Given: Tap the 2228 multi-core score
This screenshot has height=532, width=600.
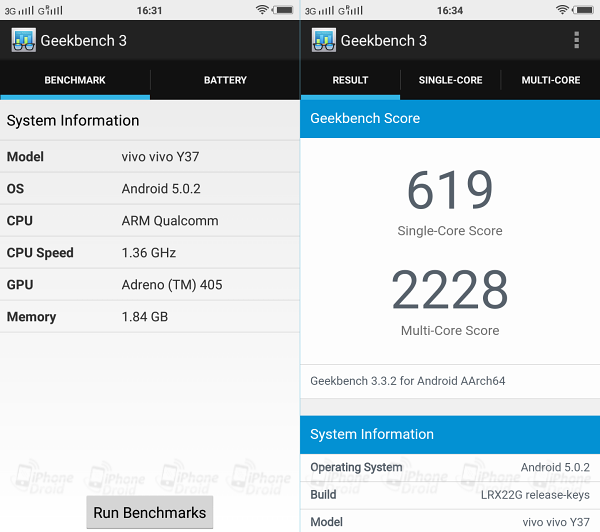Looking at the screenshot, I should point(450,290).
